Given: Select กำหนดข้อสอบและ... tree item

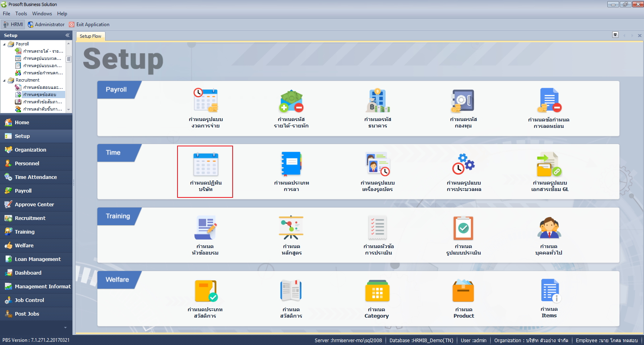Looking at the screenshot, I should pos(39,87).
